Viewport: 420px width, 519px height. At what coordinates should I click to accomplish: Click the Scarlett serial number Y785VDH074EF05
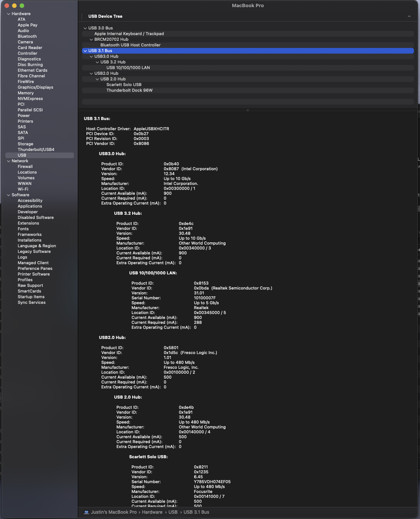point(212,482)
